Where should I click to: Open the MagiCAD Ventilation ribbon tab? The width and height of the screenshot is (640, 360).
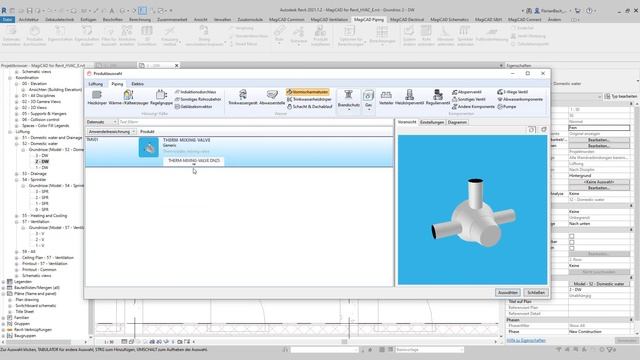[x=329, y=20]
